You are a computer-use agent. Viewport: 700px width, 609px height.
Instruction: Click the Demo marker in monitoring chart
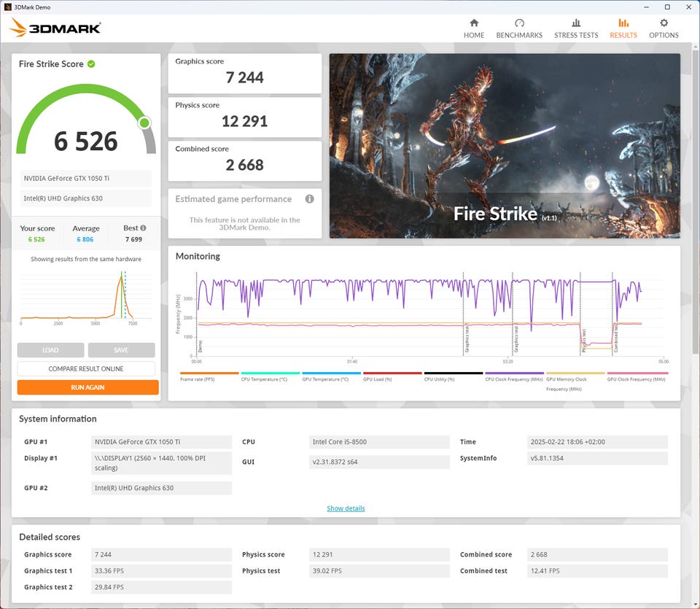pyautogui.click(x=200, y=346)
